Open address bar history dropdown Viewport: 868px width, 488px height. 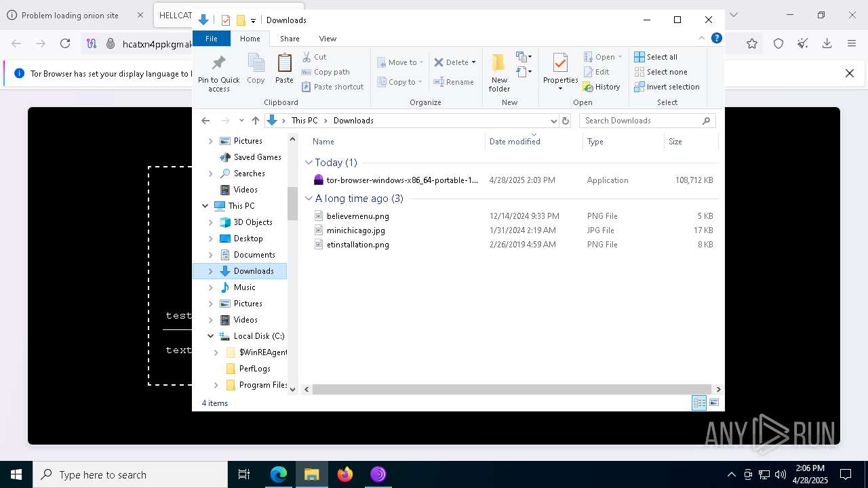553,121
